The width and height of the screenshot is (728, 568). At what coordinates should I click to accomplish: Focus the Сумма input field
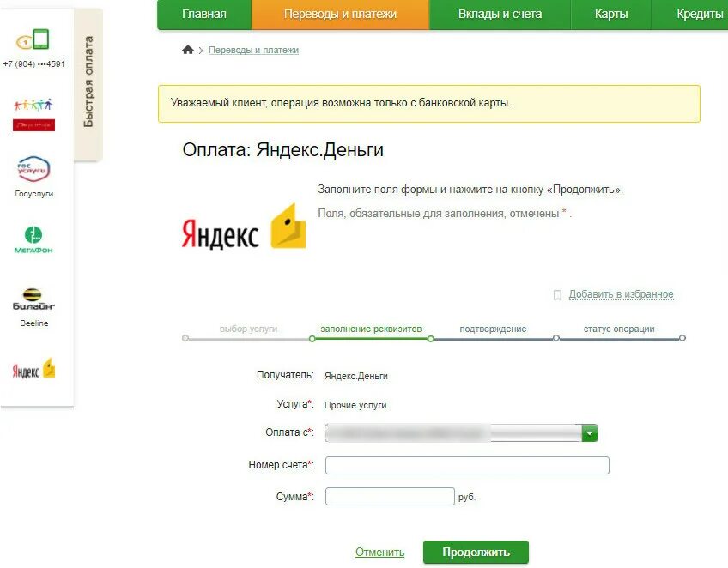point(390,496)
